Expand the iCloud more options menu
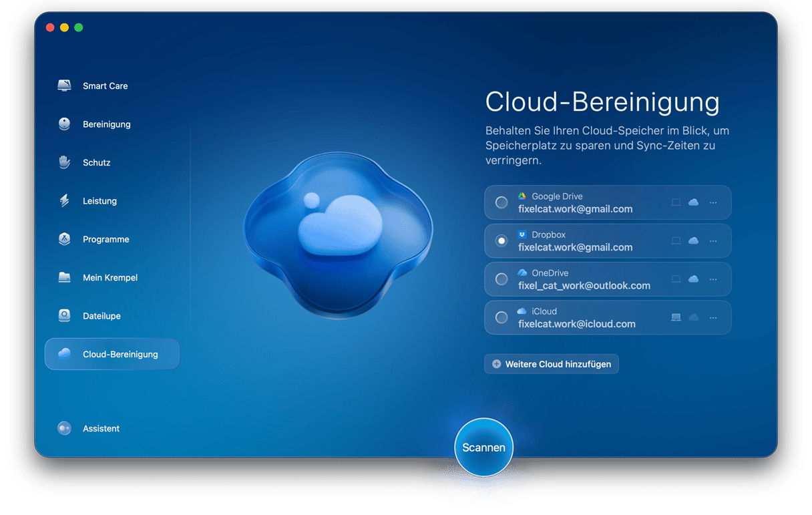This screenshot has width=812, height=515. click(x=713, y=317)
